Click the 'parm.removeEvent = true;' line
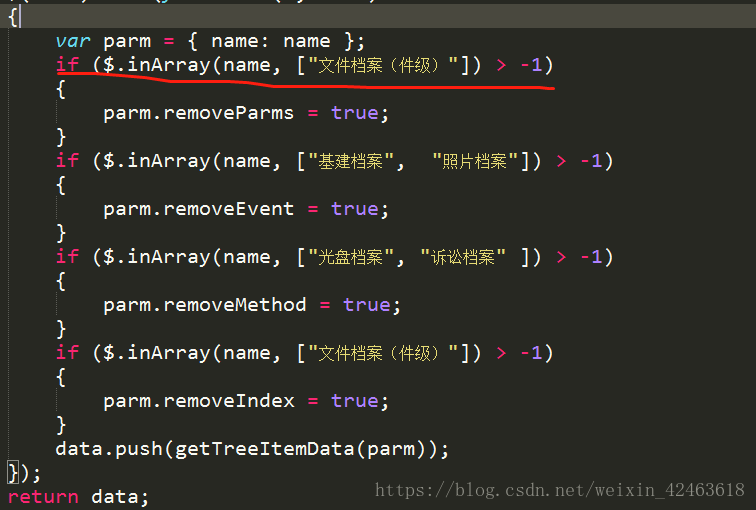The image size is (756, 510). (x=246, y=209)
